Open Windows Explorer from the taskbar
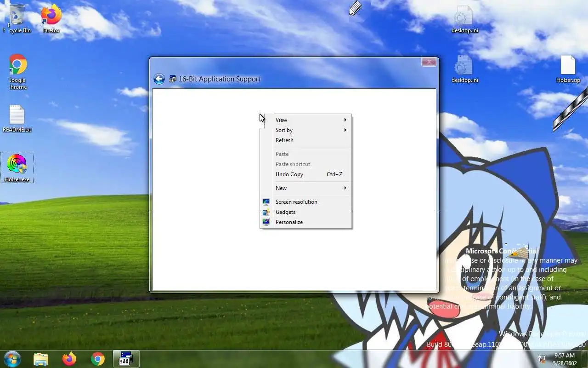Viewport: 588px width, 368px height. click(41, 359)
